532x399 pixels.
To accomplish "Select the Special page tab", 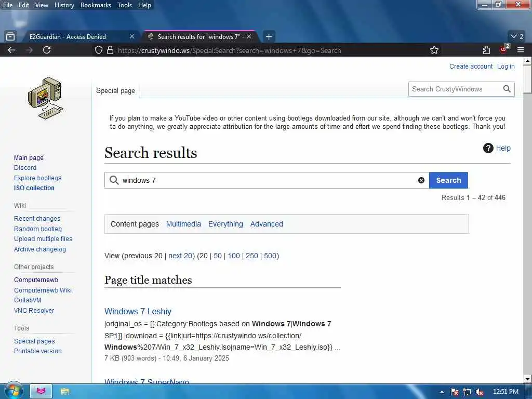I will tap(115, 90).
